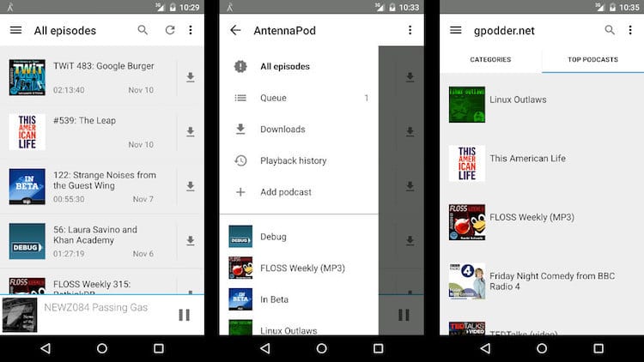Tap the Playback history clock icon

click(x=240, y=160)
